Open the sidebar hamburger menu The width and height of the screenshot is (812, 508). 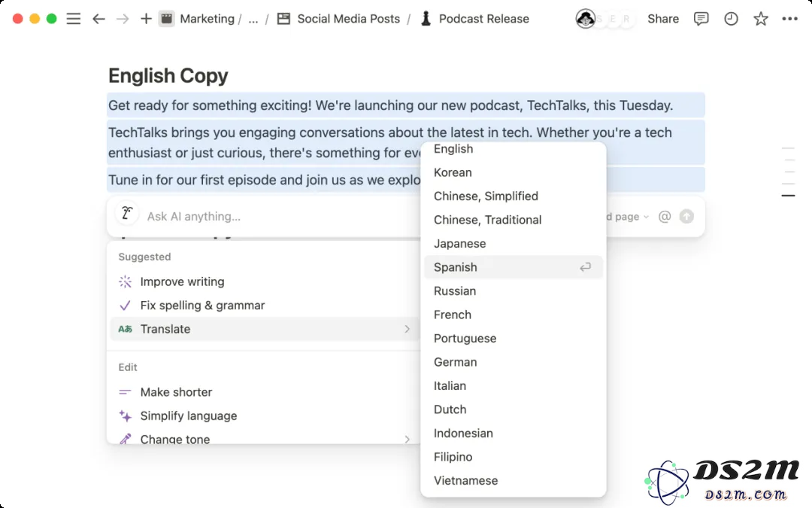[x=74, y=19]
